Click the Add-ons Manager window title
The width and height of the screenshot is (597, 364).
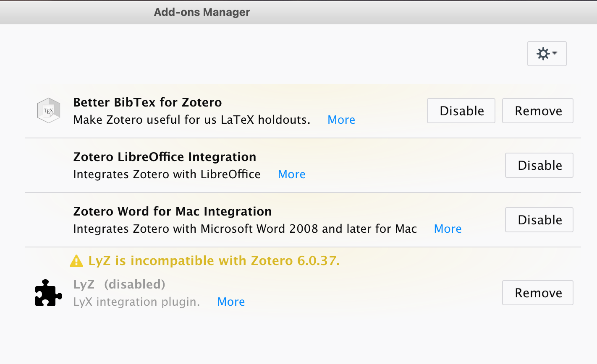pyautogui.click(x=202, y=12)
